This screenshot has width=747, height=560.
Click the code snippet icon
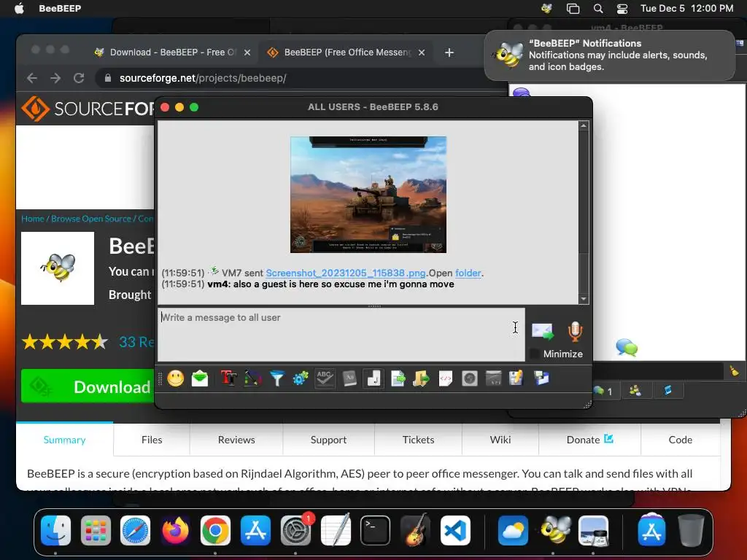point(446,378)
